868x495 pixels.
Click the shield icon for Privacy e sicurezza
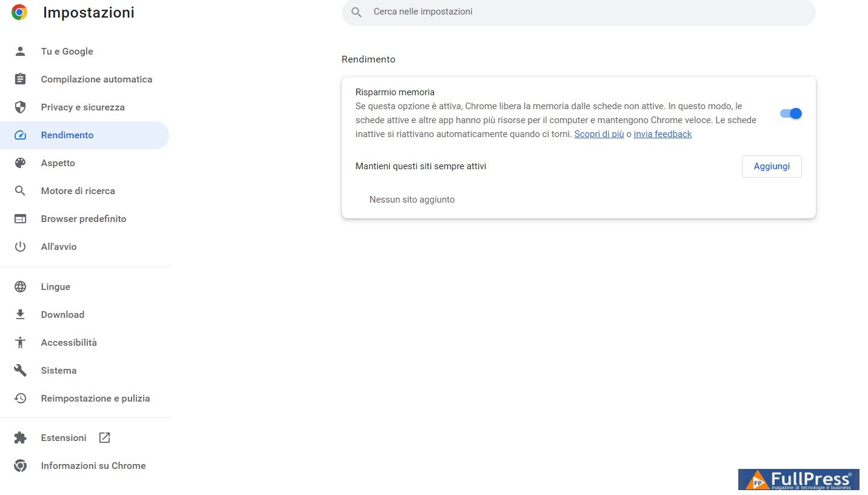click(x=20, y=107)
